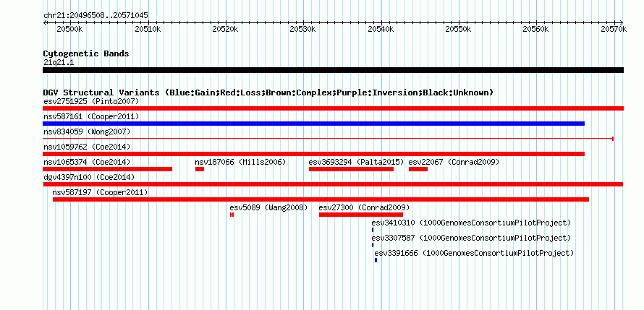The image size is (644, 310).
Task: Click the 20560k ruler tick label
Action: (536, 29)
